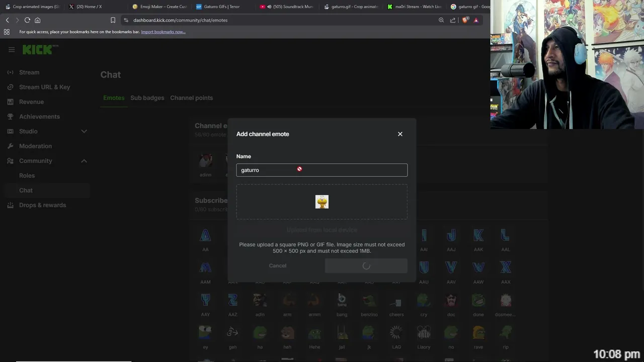Switch to the Emoji Maker tab

point(159,7)
